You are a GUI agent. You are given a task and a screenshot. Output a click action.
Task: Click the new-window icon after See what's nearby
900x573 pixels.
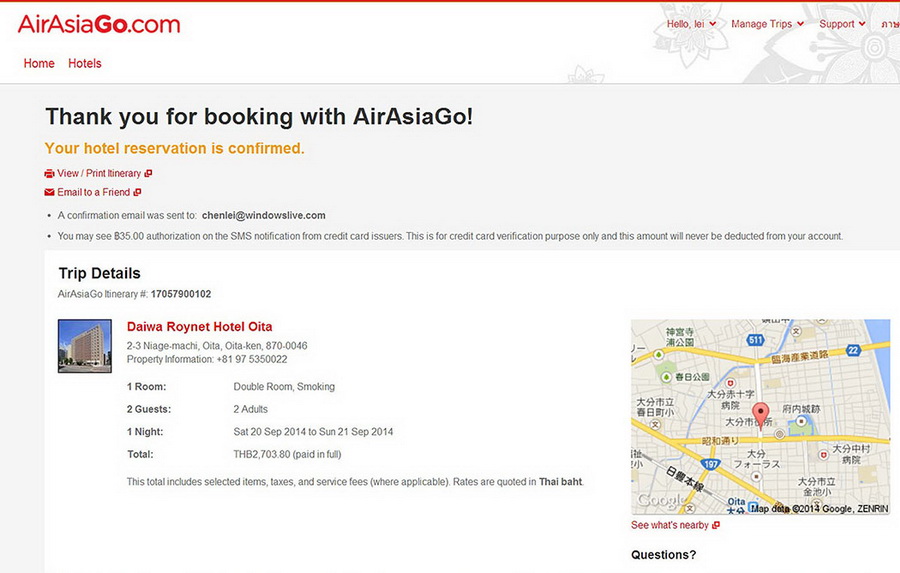716,525
